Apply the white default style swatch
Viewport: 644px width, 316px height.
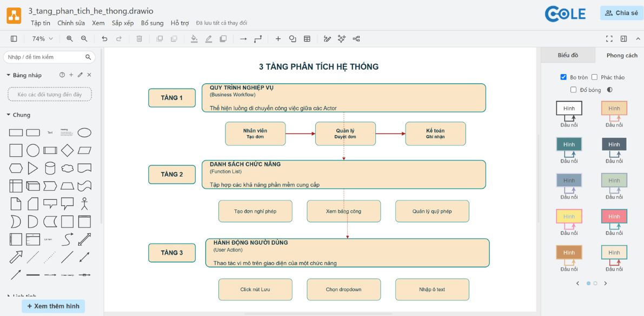569,114
